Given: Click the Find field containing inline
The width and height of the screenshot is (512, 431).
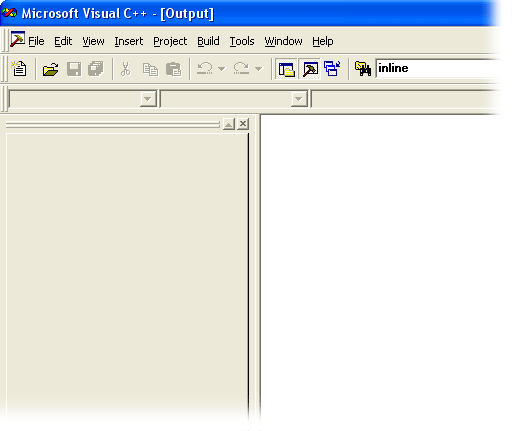Looking at the screenshot, I should pos(437,69).
